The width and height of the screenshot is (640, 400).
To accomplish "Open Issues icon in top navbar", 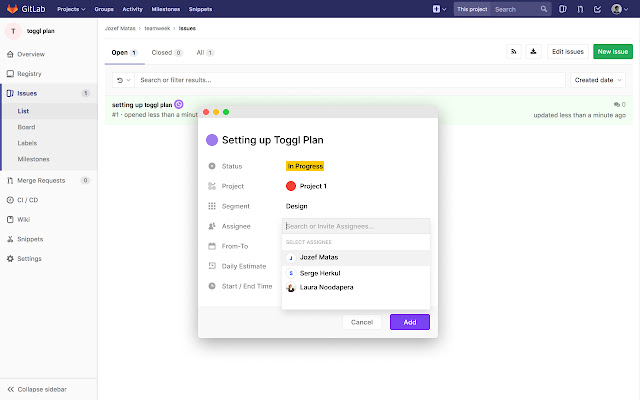I will coord(562,9).
